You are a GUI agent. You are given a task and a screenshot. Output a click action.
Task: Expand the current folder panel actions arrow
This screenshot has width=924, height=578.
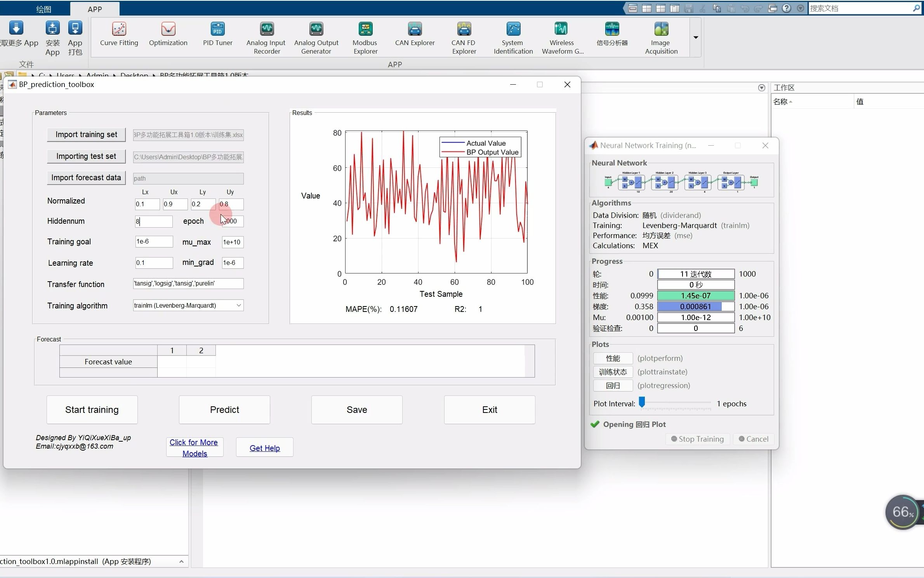(761, 88)
